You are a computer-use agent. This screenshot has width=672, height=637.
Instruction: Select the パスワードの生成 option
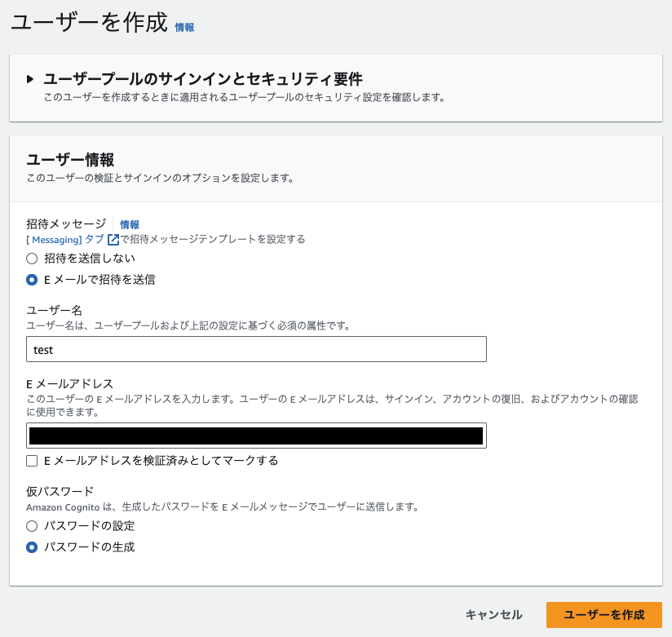(31, 547)
